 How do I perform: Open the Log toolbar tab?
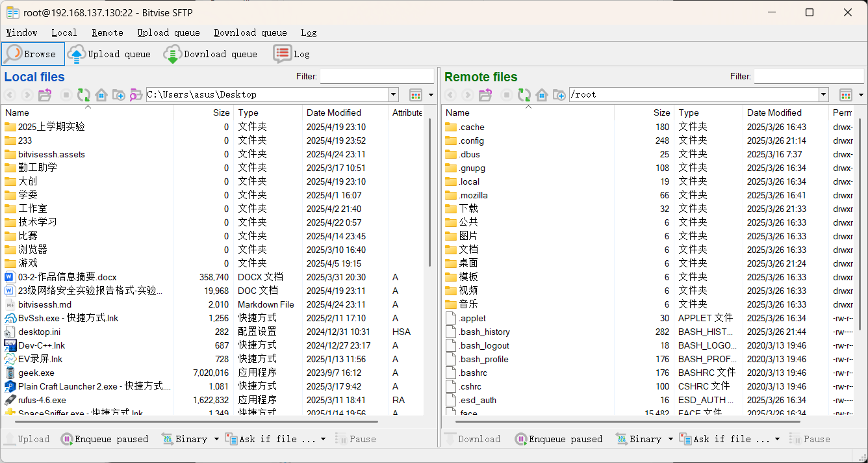tap(291, 54)
